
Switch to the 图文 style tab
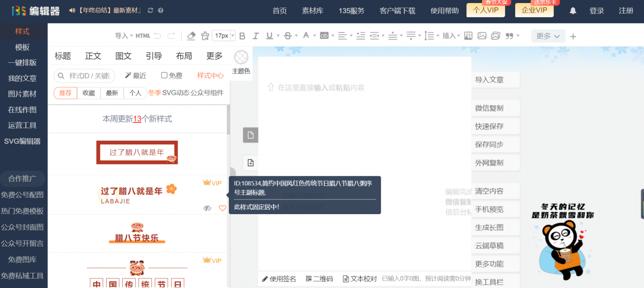[123, 56]
